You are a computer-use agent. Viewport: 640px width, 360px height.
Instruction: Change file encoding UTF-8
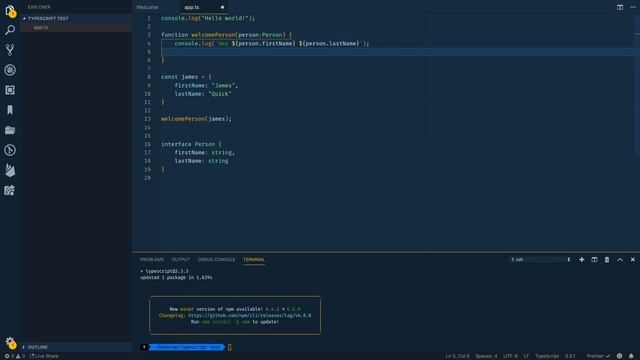coord(510,356)
